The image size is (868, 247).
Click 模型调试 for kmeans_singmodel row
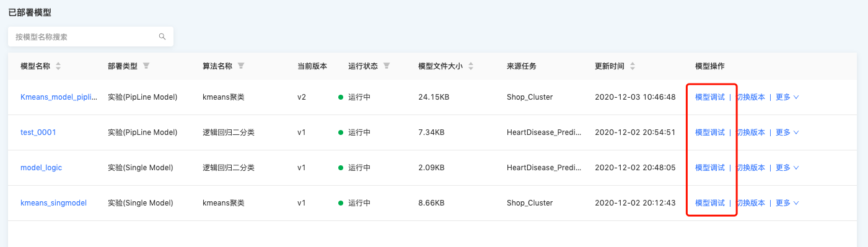[710, 203]
